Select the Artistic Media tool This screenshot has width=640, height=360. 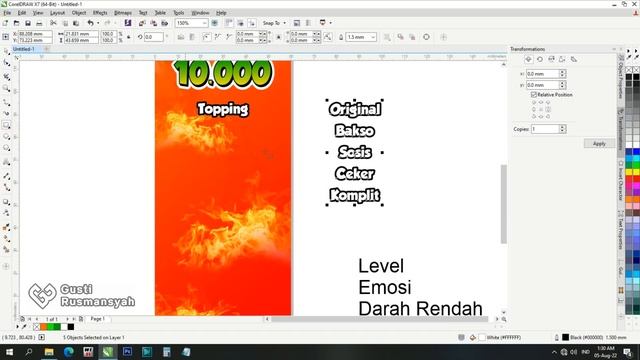tap(6, 113)
